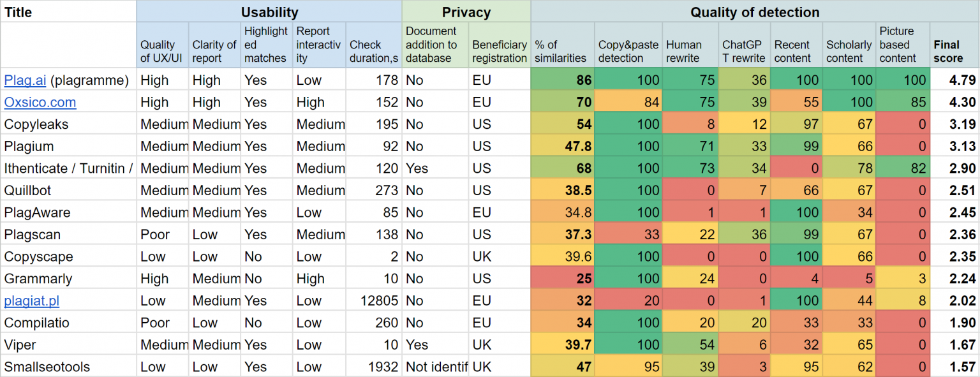980x377 pixels.
Task: Click Grammarly's red 25 similarities cell
Action: pyautogui.click(x=563, y=279)
